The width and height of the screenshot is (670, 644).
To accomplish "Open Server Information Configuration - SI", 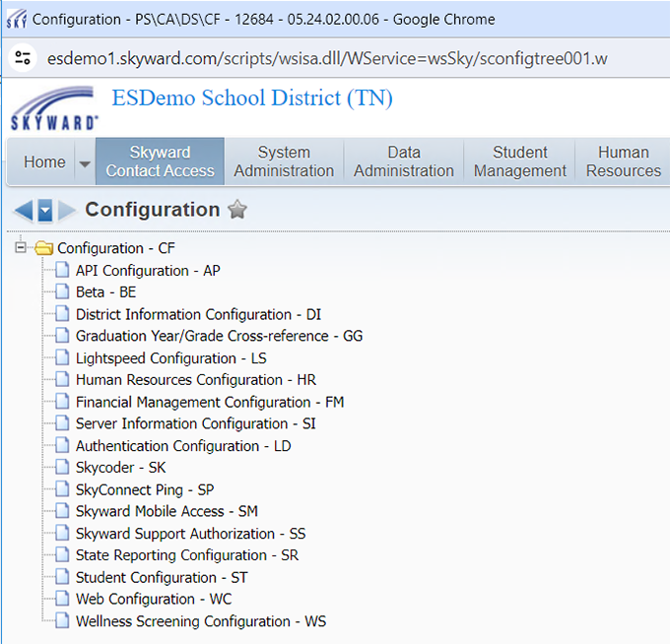I will [196, 424].
